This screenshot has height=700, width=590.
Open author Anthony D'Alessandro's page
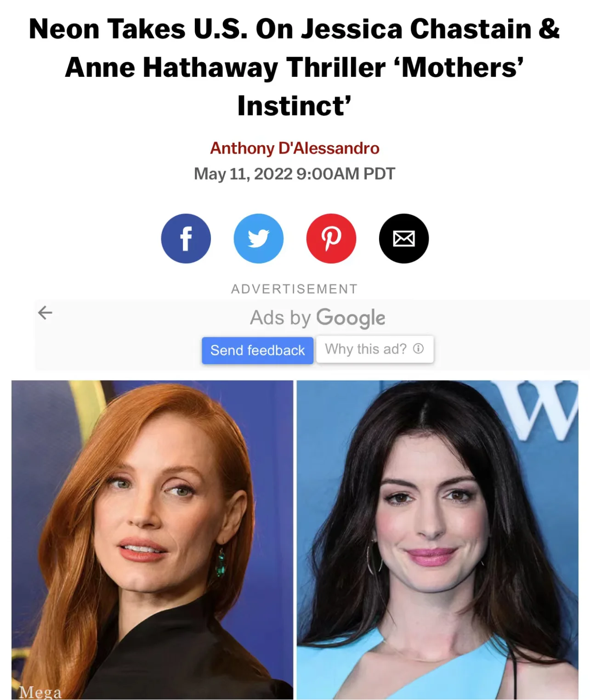click(295, 148)
